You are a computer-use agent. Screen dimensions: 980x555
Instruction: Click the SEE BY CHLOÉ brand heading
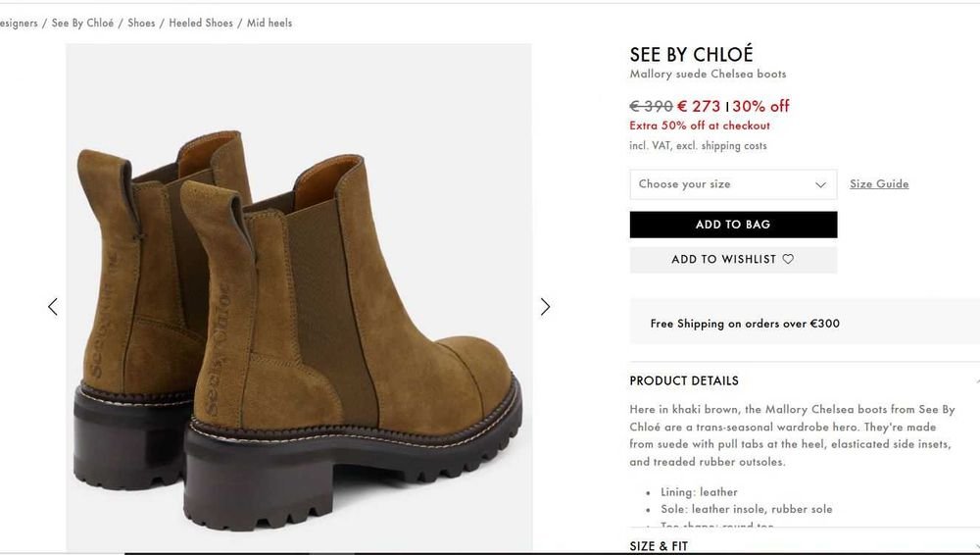(x=691, y=55)
